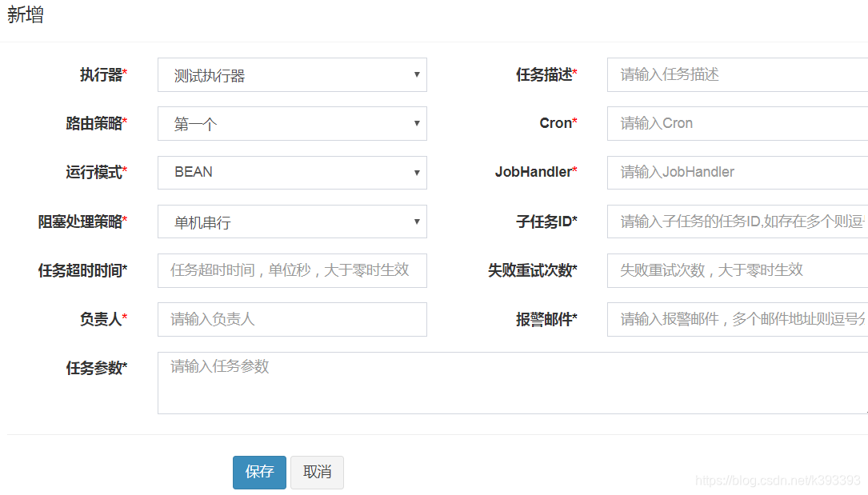Click the 执行器 field label

(x=103, y=74)
